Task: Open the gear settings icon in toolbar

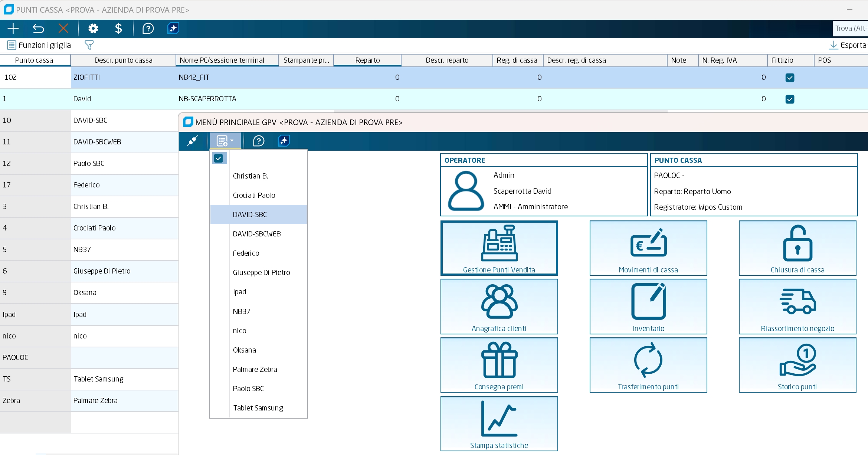Action: [93, 29]
